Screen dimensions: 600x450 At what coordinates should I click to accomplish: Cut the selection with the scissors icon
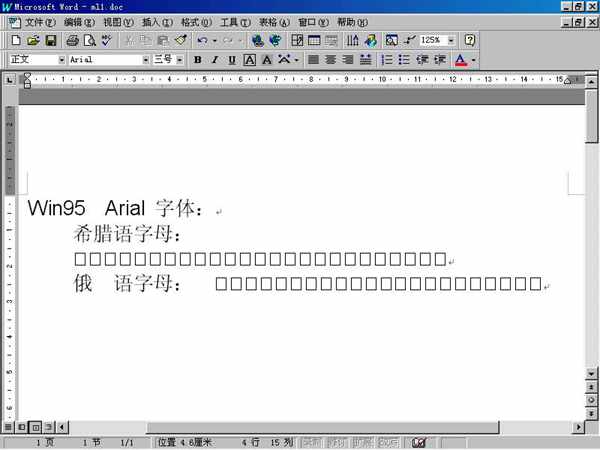pos(129,40)
